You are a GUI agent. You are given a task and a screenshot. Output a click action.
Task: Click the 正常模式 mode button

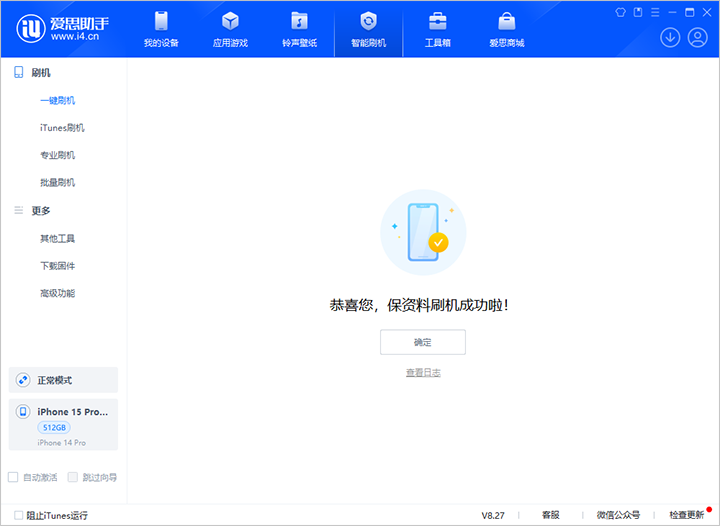pos(63,380)
